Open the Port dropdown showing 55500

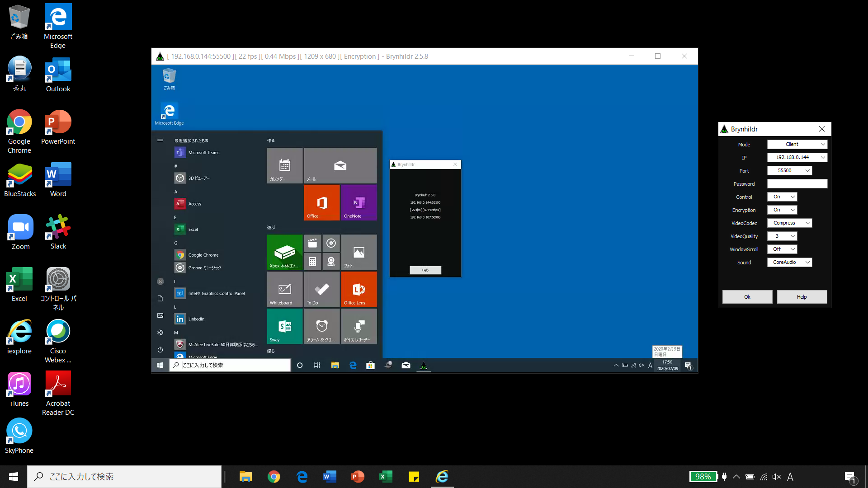pos(789,170)
